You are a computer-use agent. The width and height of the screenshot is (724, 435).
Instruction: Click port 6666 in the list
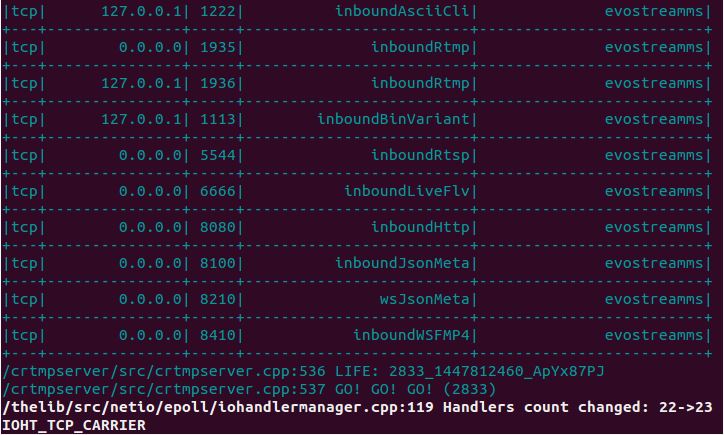click(218, 191)
